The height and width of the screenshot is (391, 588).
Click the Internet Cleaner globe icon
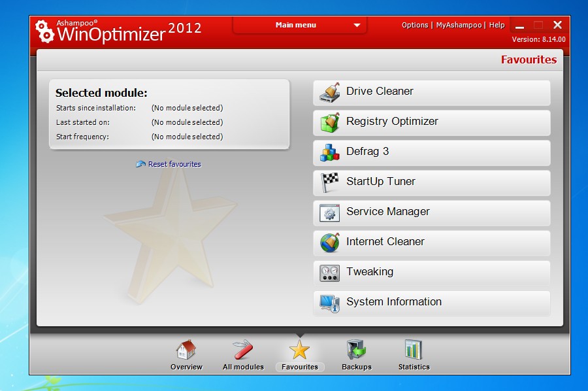pos(330,243)
